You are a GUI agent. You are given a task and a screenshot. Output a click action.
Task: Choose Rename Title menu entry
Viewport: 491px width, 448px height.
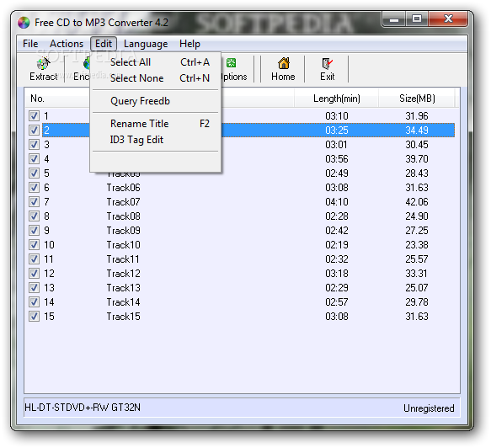(156, 124)
